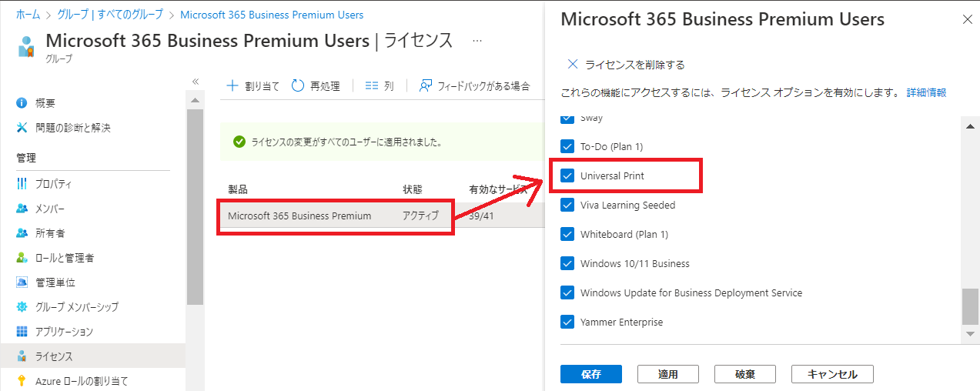Click the 列 columns icon
Viewport: 980px width, 391px height.
tap(372, 86)
